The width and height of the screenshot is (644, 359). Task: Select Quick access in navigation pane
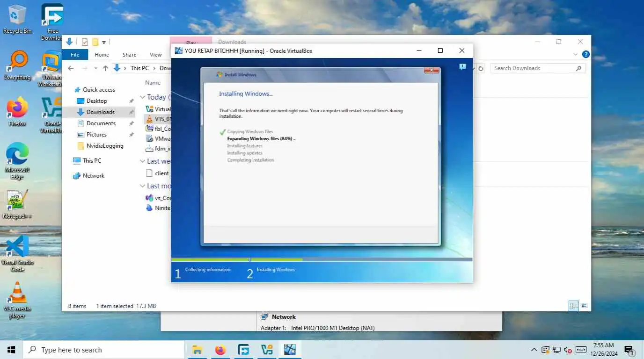click(99, 90)
